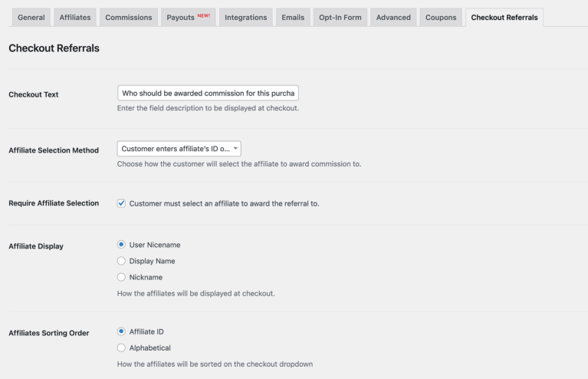Choose Display Name for affiliate display
Viewport: 588px width, 379px height.
pyautogui.click(x=121, y=261)
